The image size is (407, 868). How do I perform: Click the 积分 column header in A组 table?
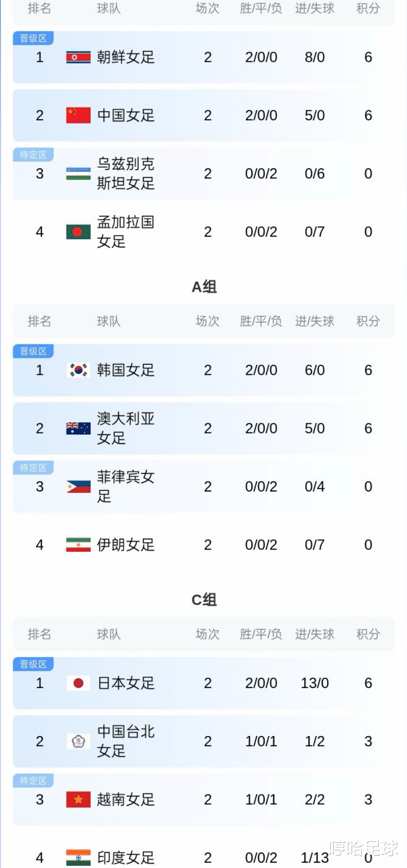(x=368, y=321)
